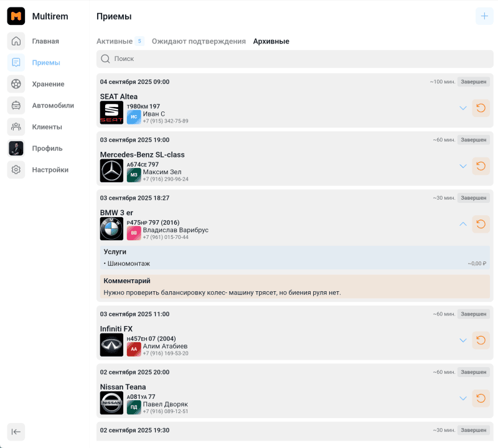Click the Multirem logo icon

tap(16, 16)
